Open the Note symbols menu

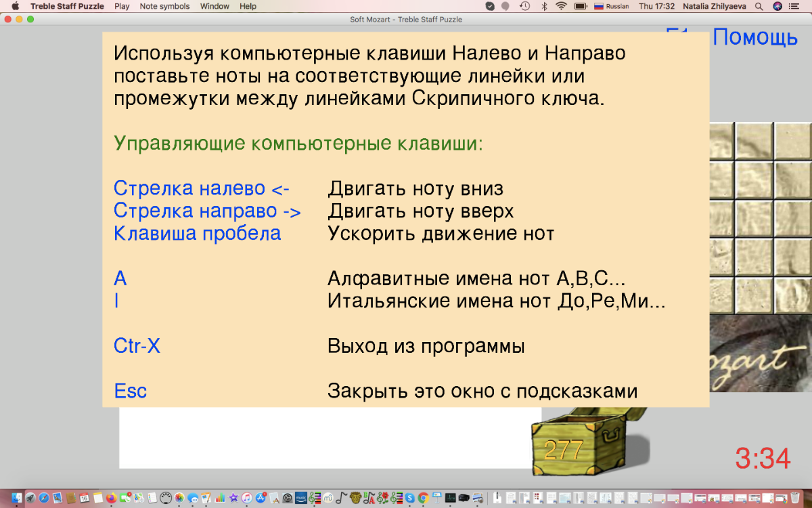(x=164, y=6)
